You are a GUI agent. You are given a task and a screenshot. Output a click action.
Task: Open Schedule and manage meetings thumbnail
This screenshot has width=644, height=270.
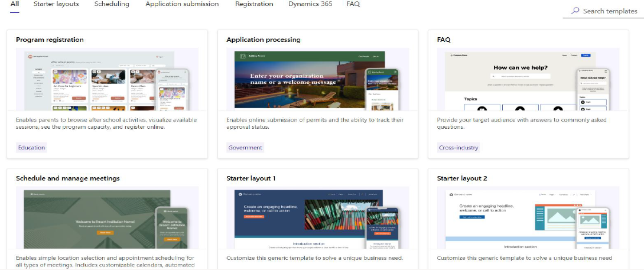click(x=107, y=218)
